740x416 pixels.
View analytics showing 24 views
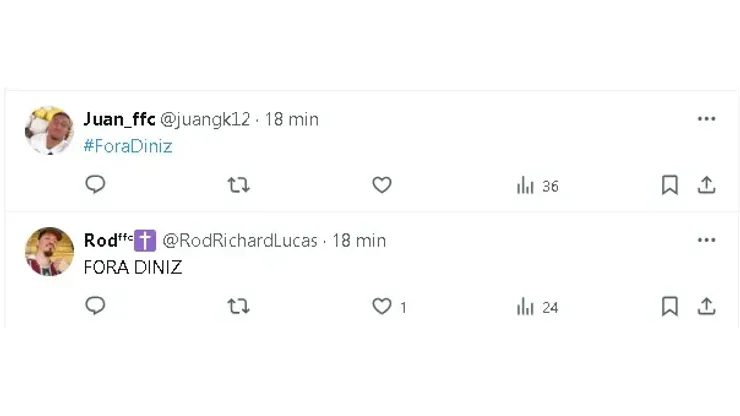click(537, 307)
